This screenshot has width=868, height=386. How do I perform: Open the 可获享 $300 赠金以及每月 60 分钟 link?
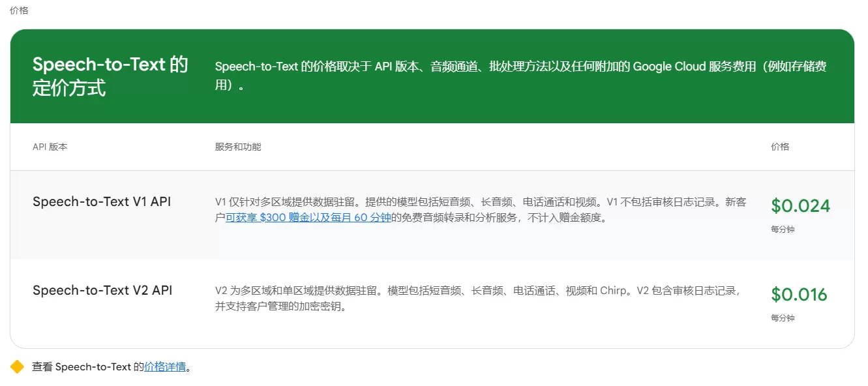coord(308,218)
